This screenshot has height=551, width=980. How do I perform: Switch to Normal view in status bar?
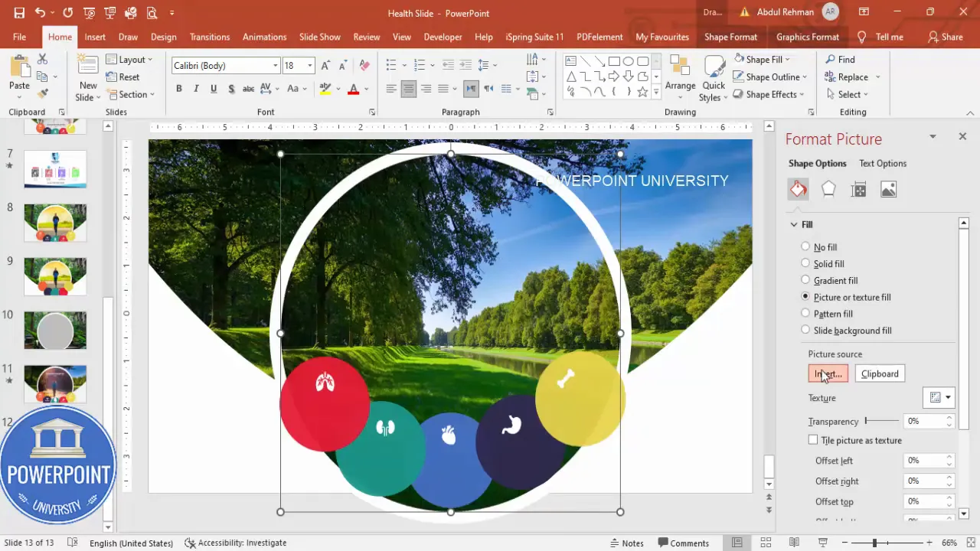(737, 543)
